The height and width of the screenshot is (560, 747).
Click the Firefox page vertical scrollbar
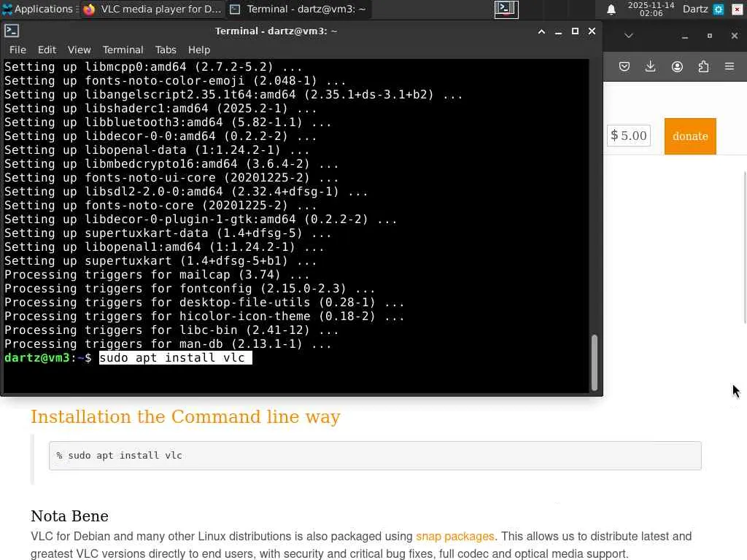(745, 248)
